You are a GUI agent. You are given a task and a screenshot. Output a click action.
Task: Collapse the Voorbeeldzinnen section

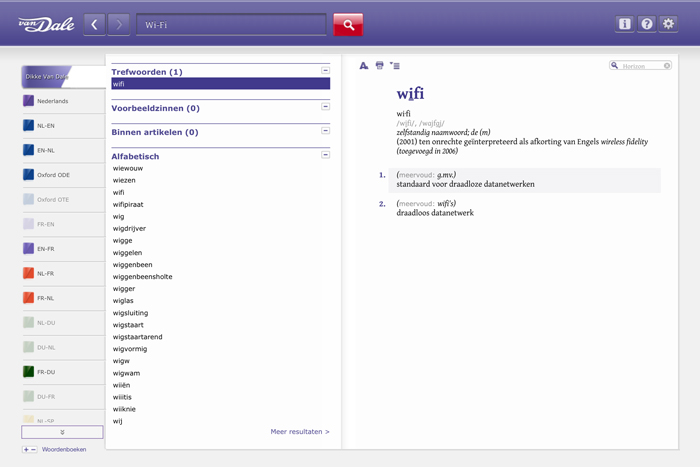point(325,107)
